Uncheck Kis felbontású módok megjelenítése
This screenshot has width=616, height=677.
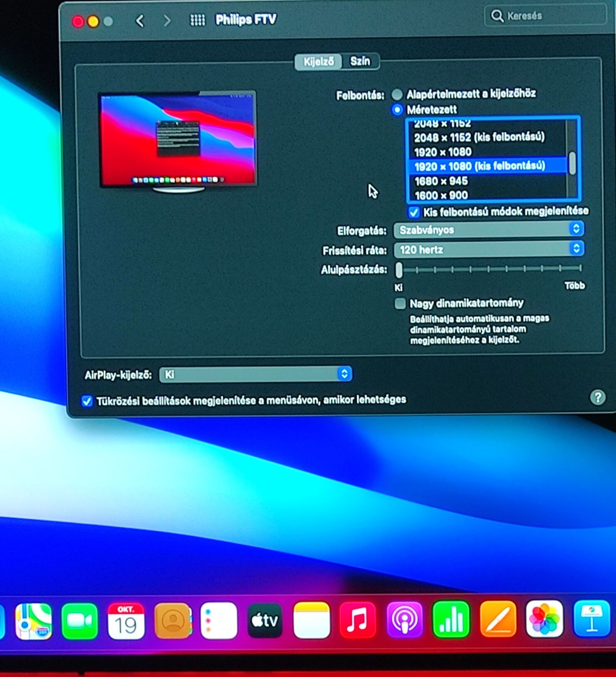[414, 212]
